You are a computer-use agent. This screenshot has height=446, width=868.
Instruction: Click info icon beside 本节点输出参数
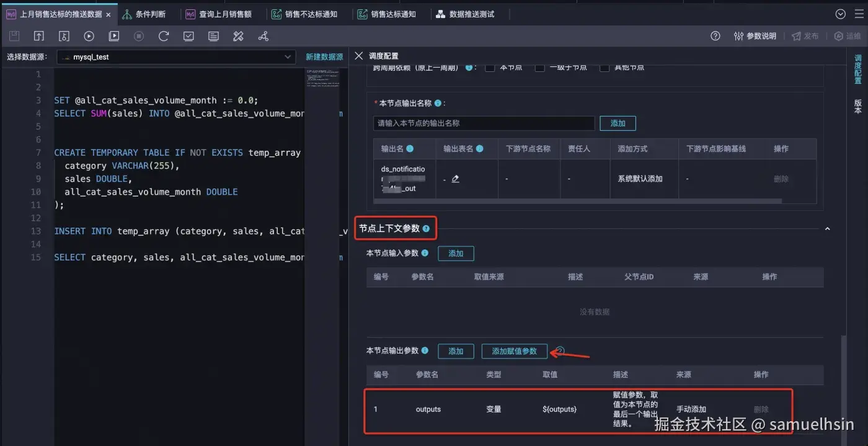click(x=425, y=351)
